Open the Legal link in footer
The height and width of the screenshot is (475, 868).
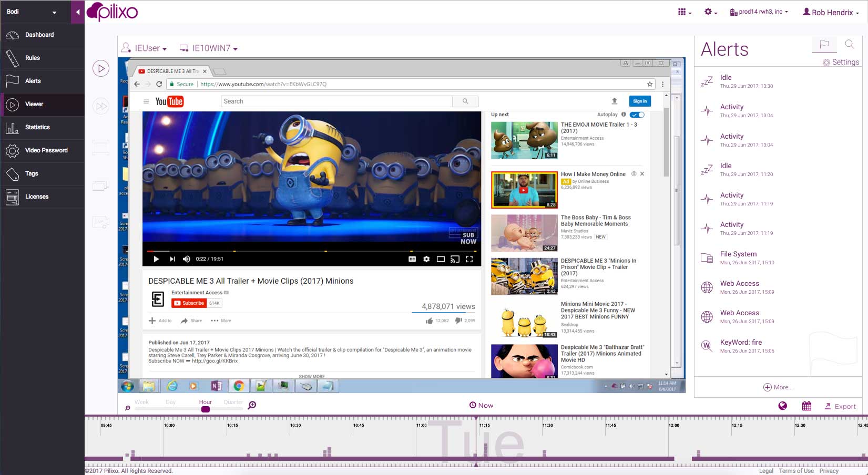pos(766,471)
